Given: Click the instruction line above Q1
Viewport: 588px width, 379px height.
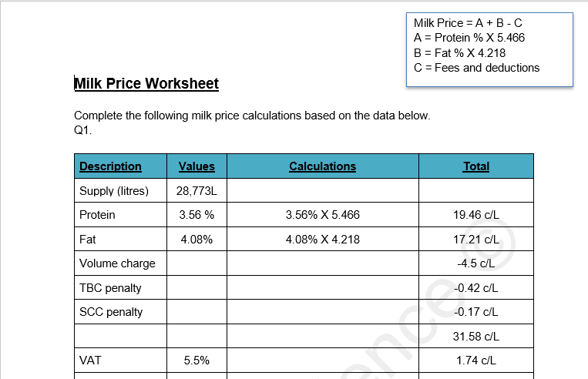Looking at the screenshot, I should [x=251, y=116].
